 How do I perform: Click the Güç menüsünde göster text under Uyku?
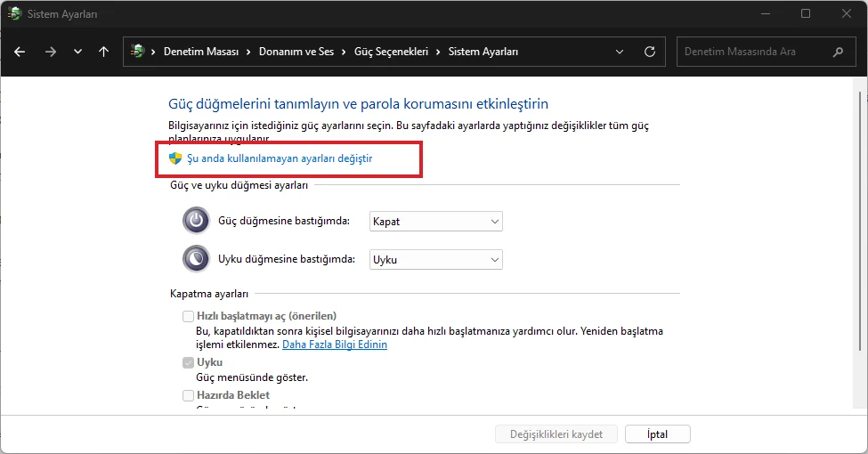pos(252,377)
